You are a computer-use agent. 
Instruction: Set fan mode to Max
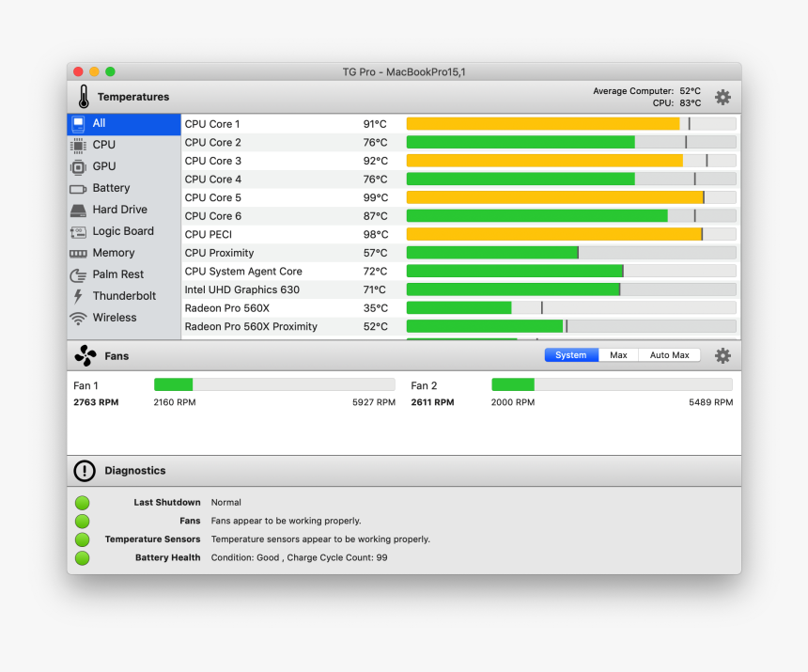(618, 355)
